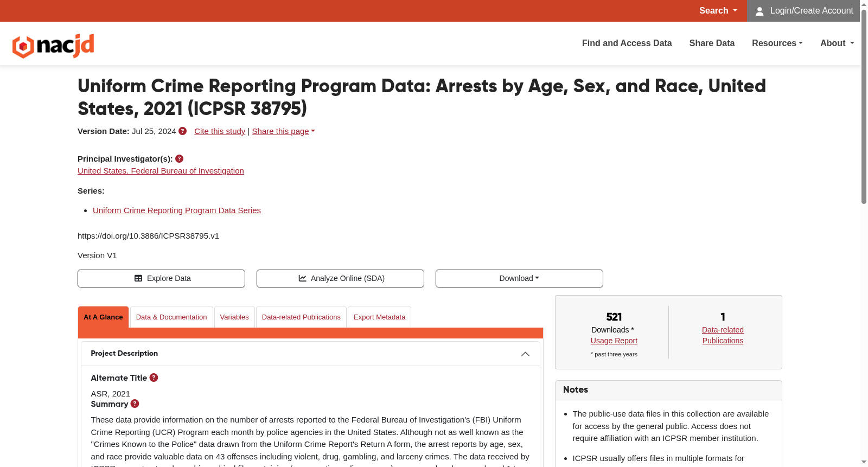Open Uniform Crime Reporting Program Data Series
This screenshot has width=868, height=467.
pyautogui.click(x=177, y=210)
